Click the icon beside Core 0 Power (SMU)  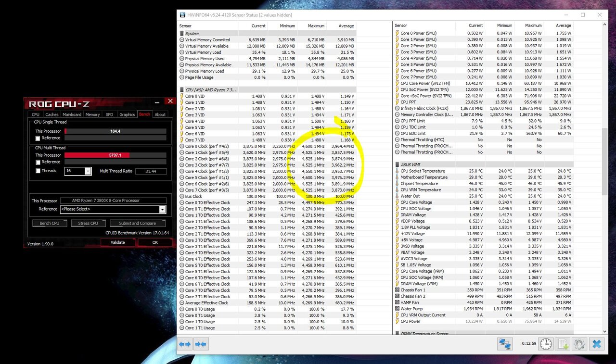tap(397, 33)
